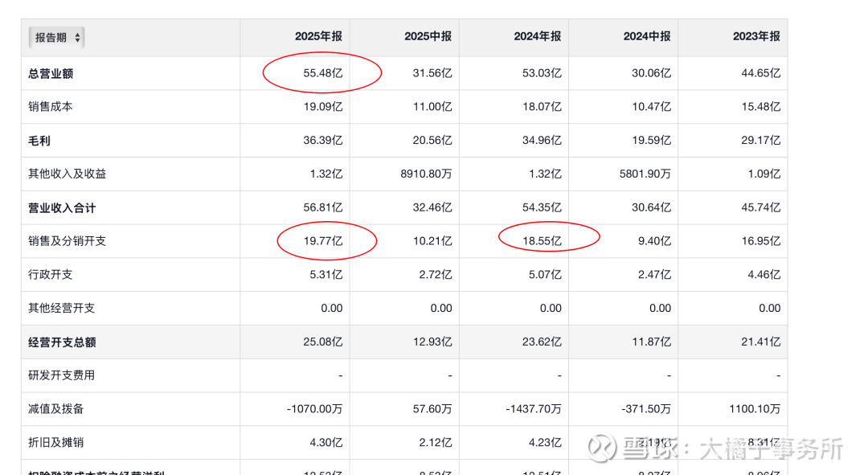Click the 其他收入及收益 row label

pyautogui.click(x=68, y=174)
